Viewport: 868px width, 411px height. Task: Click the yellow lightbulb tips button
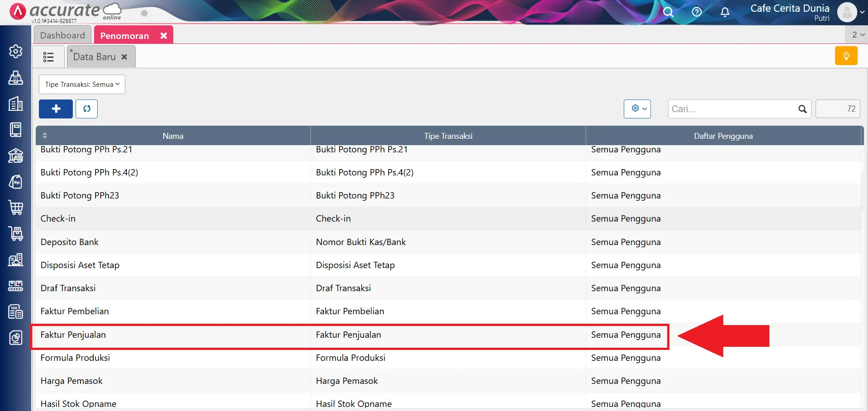click(846, 56)
